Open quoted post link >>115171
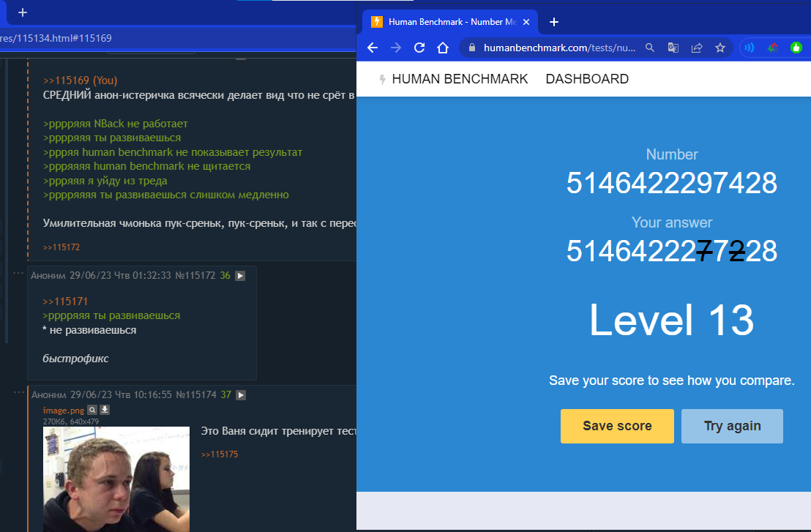Viewport: 811px width, 532px height. pos(65,301)
